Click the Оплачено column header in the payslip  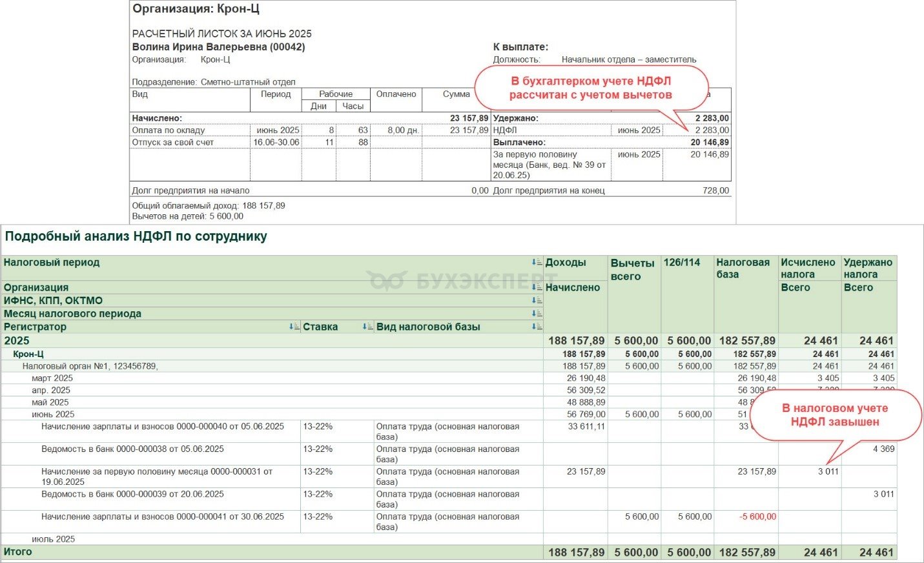pos(396,94)
